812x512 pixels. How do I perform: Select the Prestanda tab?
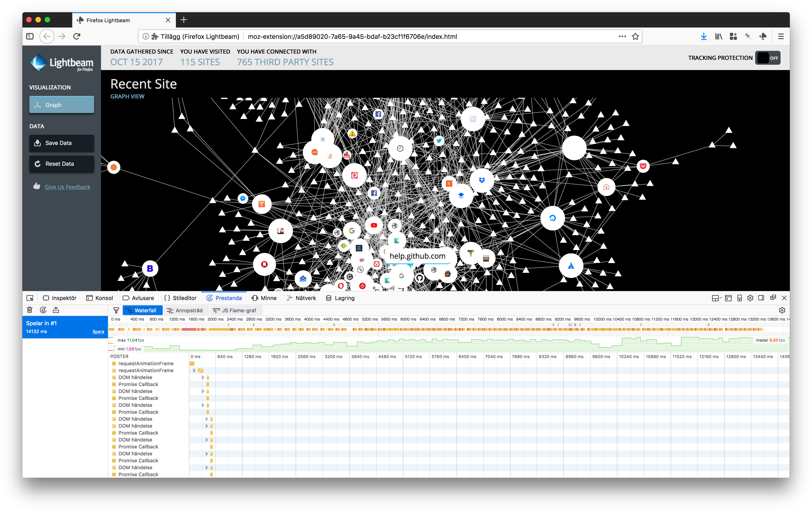pos(224,298)
